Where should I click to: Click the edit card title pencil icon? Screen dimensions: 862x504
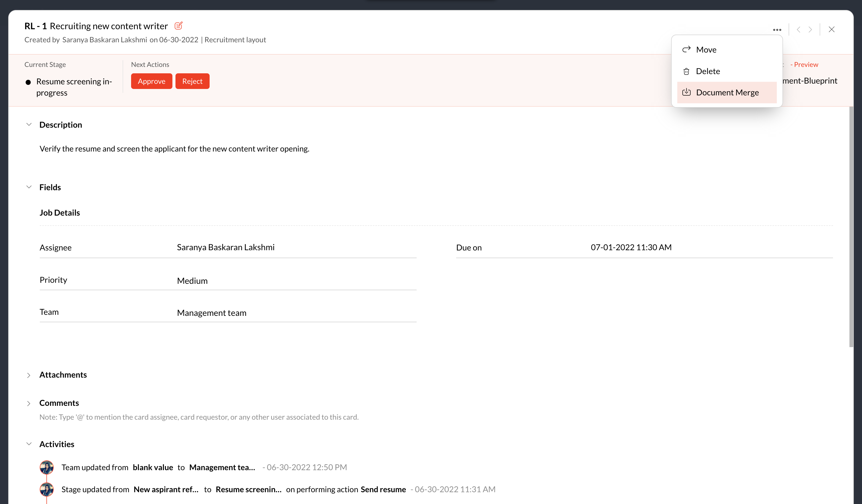pyautogui.click(x=179, y=26)
